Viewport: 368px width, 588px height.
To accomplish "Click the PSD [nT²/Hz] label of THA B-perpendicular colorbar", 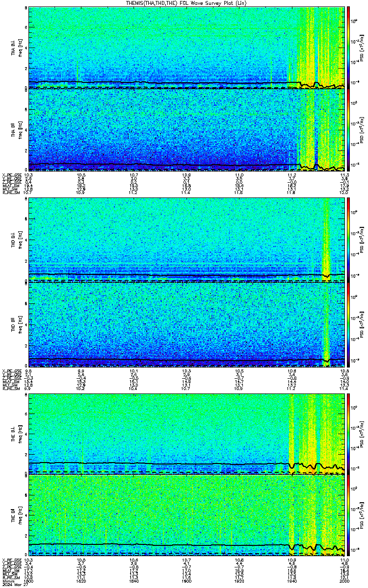I will click(362, 48).
